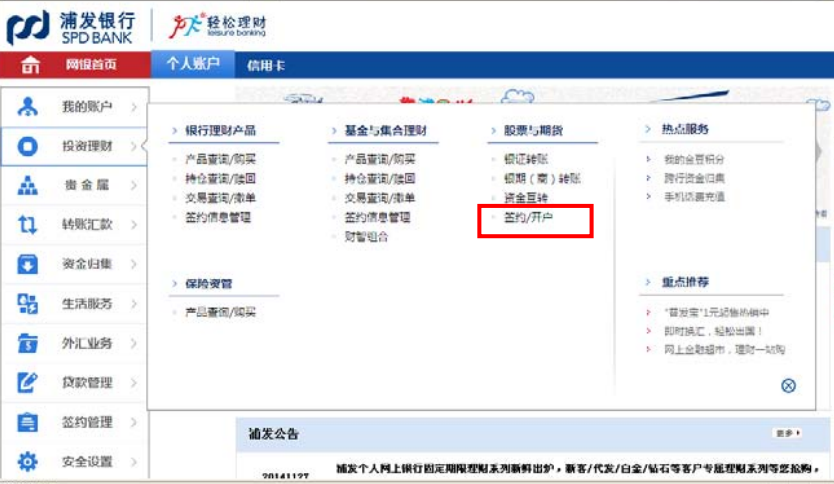Click the 安全设置 gear icon
Image resolution: width=834 pixels, height=484 pixels.
coord(28,462)
